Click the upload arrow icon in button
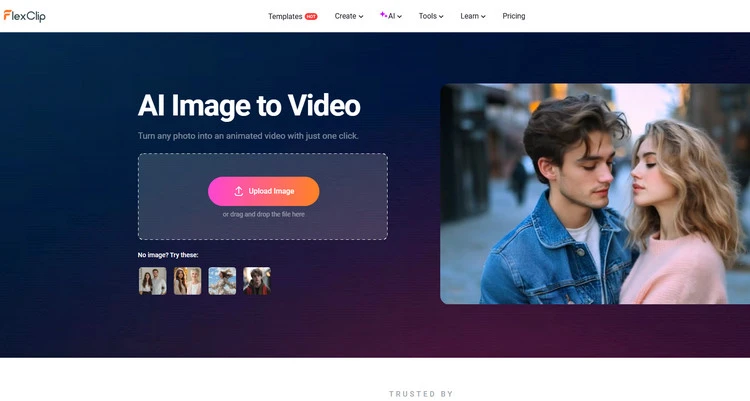 point(239,191)
